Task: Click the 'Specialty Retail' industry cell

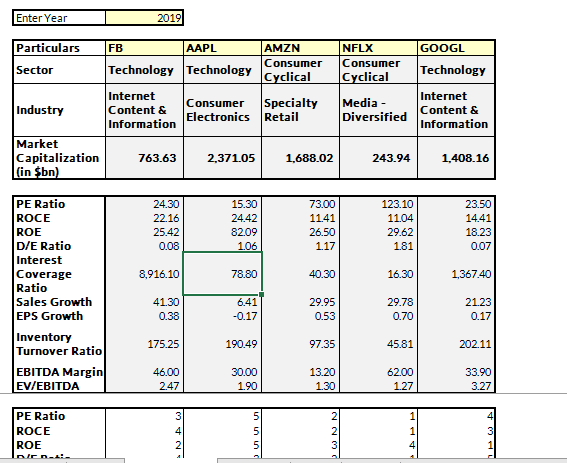Action: [300, 110]
